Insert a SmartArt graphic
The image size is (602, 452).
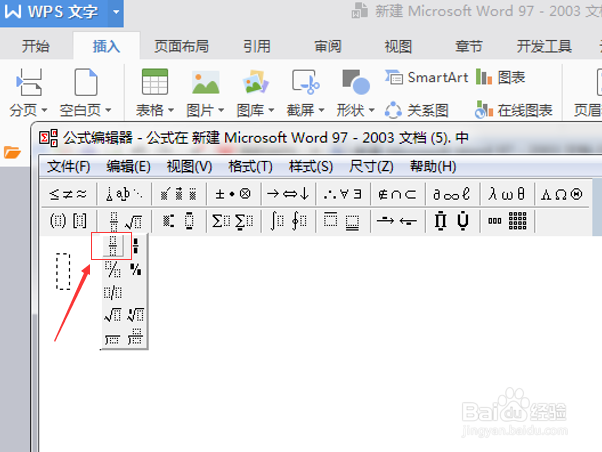[427, 78]
